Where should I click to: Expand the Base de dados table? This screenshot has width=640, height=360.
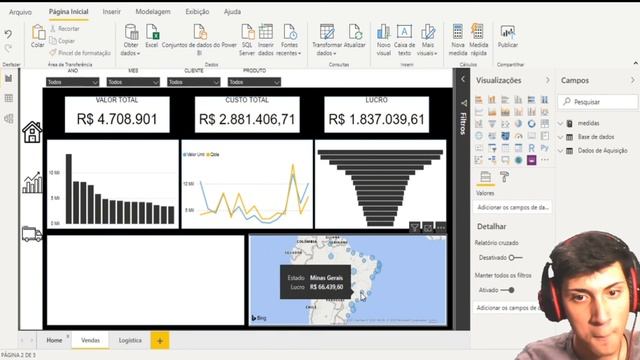pos(561,137)
